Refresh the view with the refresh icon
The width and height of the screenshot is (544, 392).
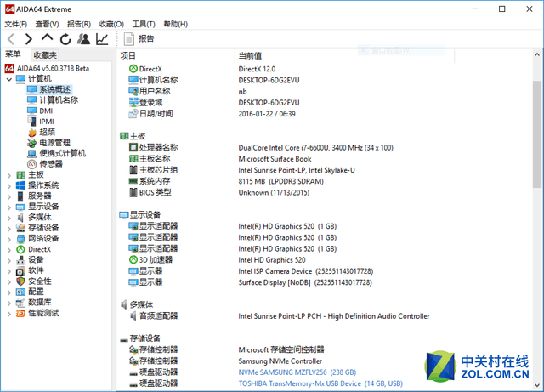[x=65, y=39]
